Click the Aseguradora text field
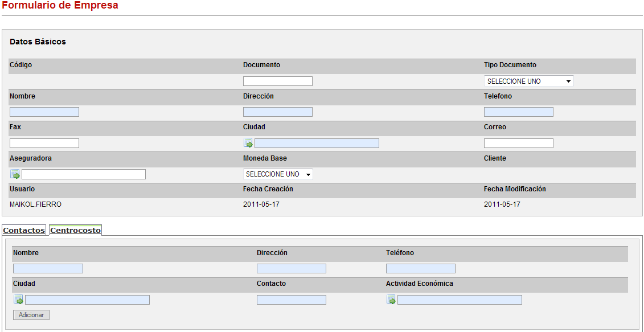Image resolution: width=644 pixels, height=332 pixels. pyautogui.click(x=84, y=174)
